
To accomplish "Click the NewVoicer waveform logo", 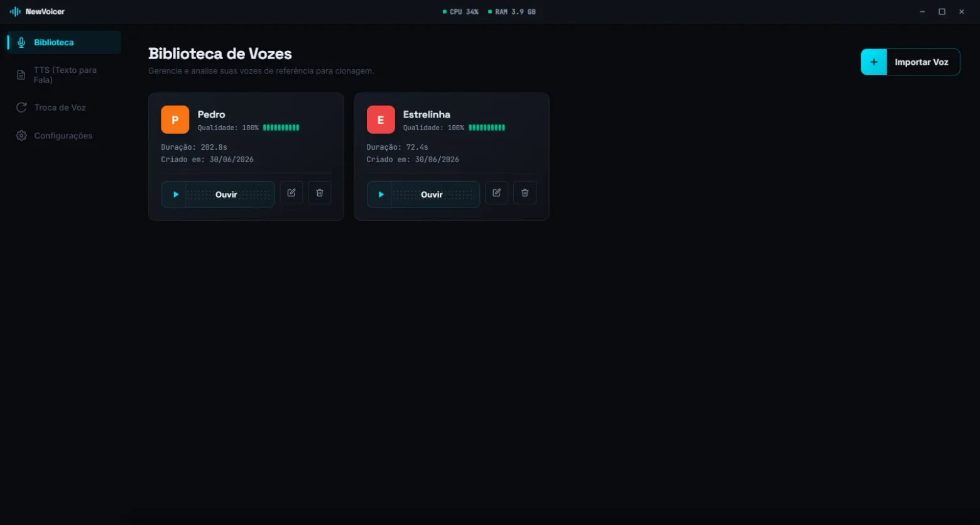I will (x=15, y=11).
